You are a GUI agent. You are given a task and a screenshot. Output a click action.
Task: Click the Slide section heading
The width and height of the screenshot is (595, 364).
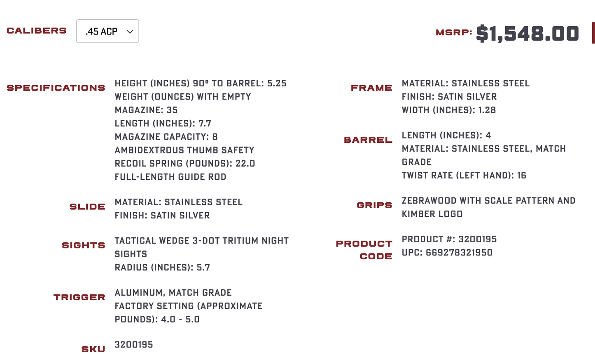[x=87, y=207]
